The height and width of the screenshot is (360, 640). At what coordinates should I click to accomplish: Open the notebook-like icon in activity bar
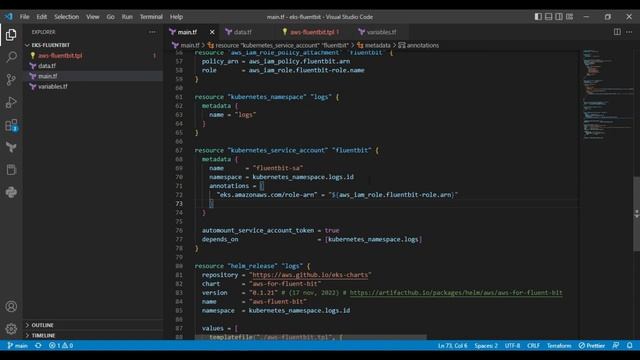pos(11,170)
